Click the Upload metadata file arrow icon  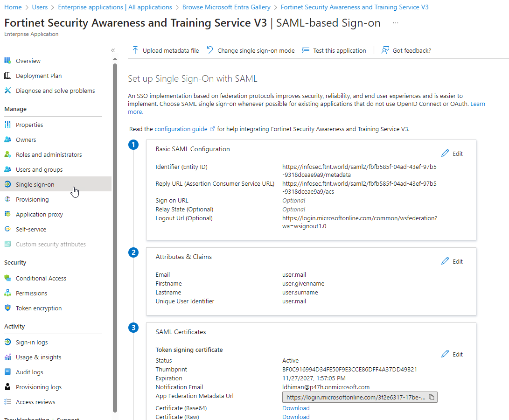(x=135, y=50)
